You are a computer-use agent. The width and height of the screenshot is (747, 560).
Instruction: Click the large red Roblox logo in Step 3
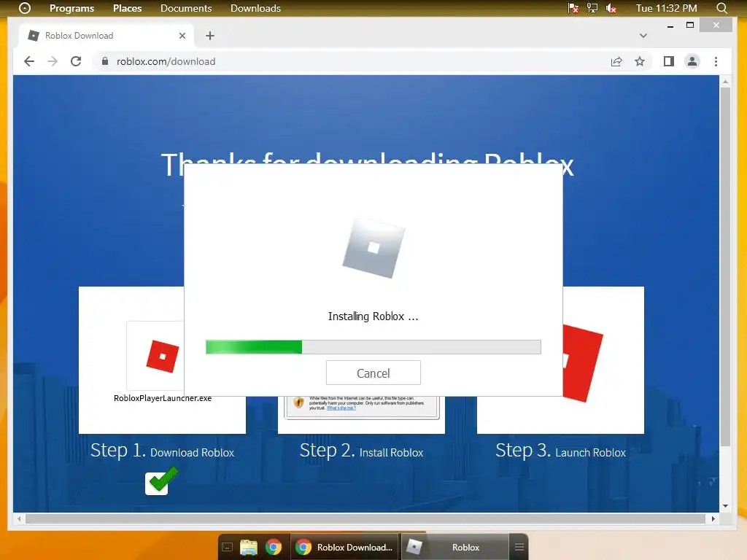coord(583,363)
